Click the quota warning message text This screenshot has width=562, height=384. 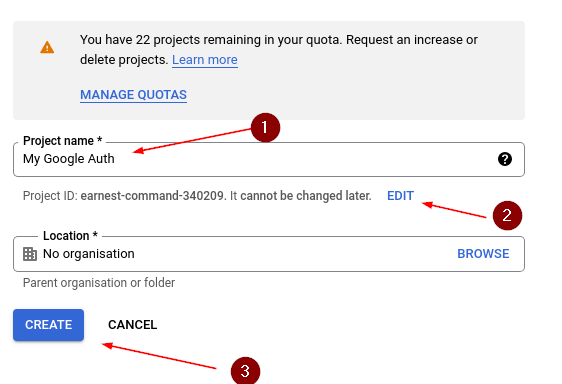[x=278, y=49]
